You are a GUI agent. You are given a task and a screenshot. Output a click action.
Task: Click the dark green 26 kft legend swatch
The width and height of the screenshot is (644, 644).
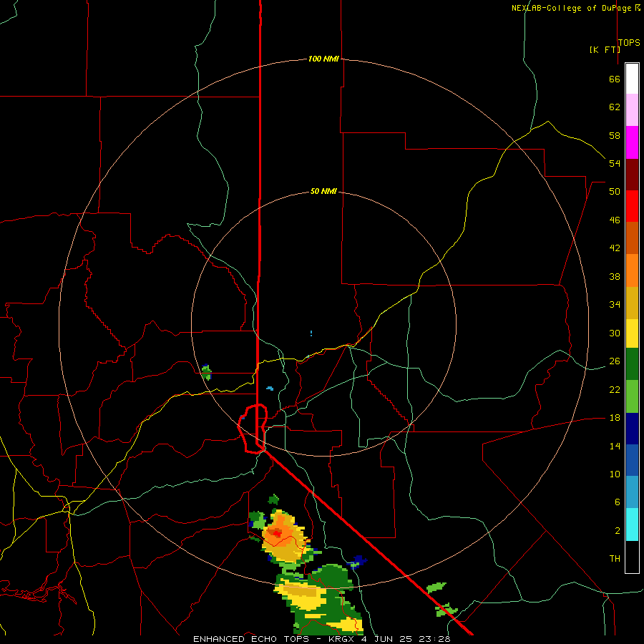tap(632, 364)
